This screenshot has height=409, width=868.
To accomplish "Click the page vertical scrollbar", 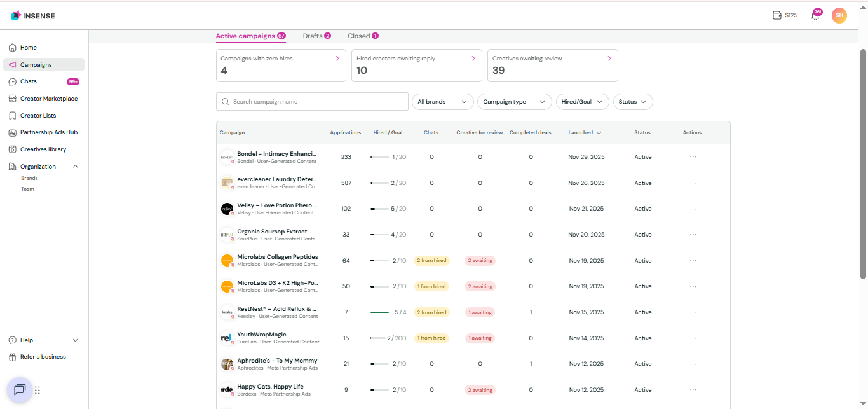I will (x=863, y=163).
